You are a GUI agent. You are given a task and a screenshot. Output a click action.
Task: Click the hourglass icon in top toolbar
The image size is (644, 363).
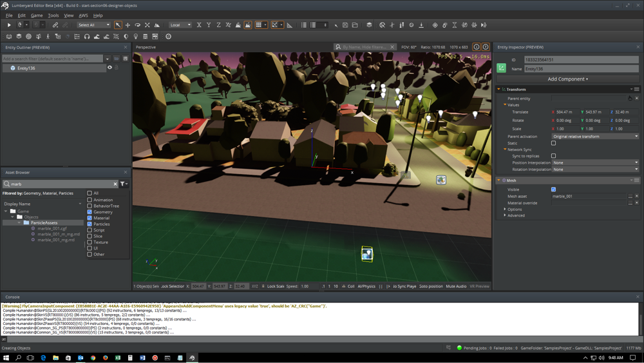click(454, 25)
